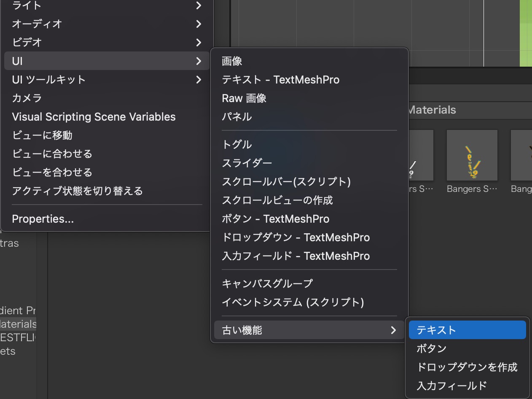This screenshot has width=532, height=399.
Task: Choose テキスト - TextMeshPro menu item
Action: coord(280,80)
